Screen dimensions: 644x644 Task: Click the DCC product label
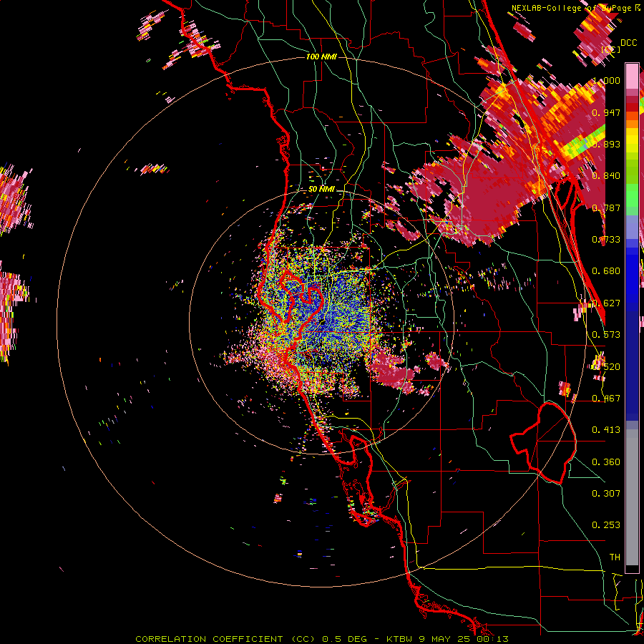(628, 43)
